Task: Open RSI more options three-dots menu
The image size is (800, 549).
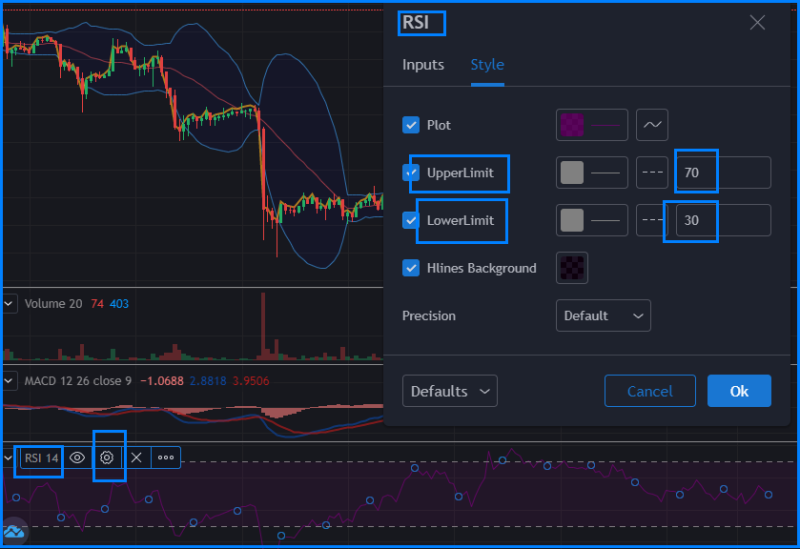Action: (166, 458)
